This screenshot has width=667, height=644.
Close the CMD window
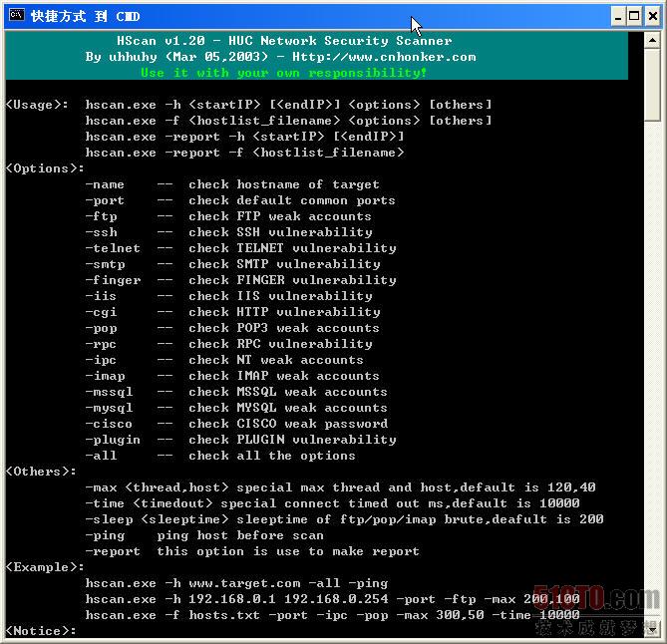(653, 16)
